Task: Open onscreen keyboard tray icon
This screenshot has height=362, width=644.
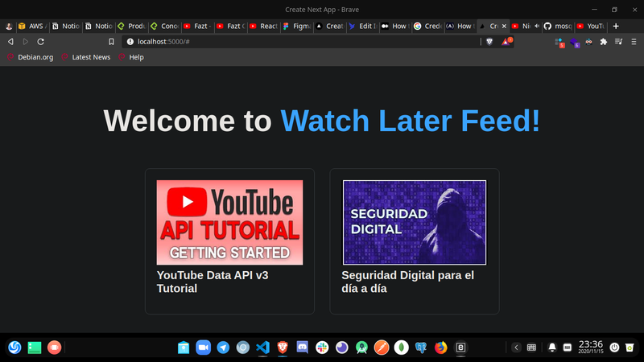Action: [x=531, y=348]
